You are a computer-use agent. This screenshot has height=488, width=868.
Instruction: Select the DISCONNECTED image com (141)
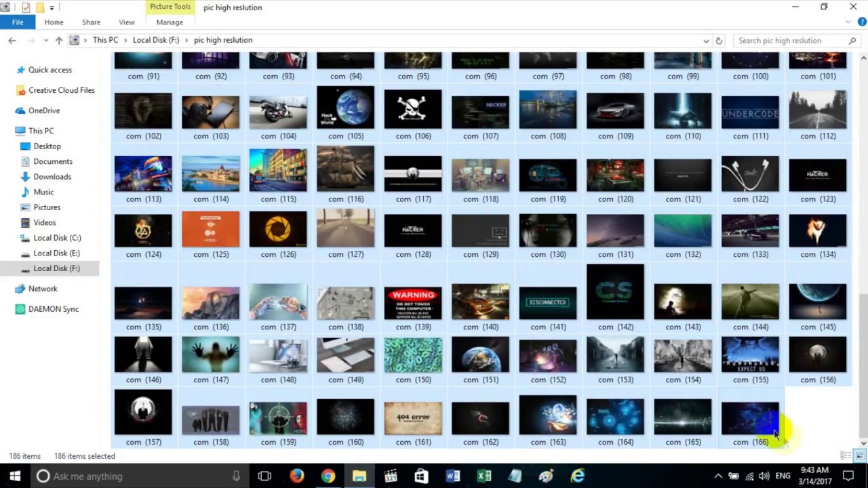[548, 304]
